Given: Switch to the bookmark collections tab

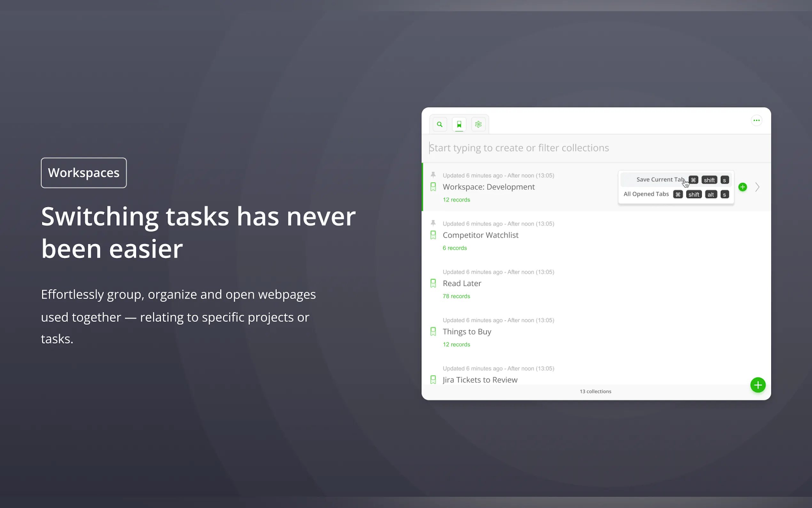Looking at the screenshot, I should pyautogui.click(x=459, y=124).
